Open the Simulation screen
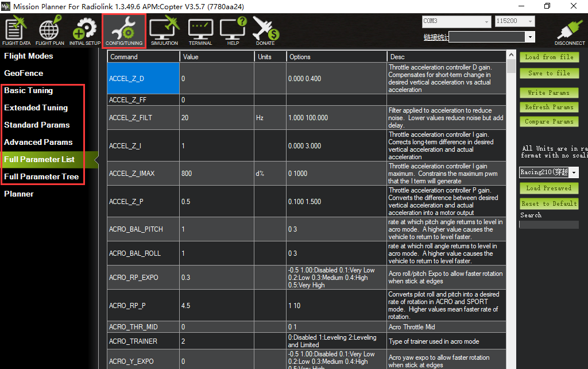 click(x=164, y=31)
